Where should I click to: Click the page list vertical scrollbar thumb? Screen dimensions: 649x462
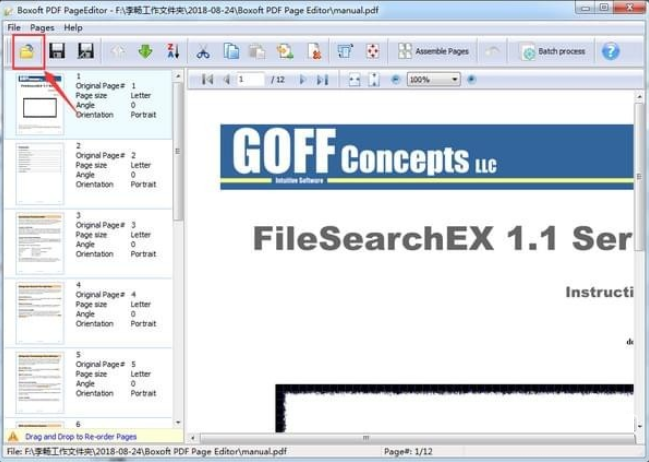pos(178,152)
